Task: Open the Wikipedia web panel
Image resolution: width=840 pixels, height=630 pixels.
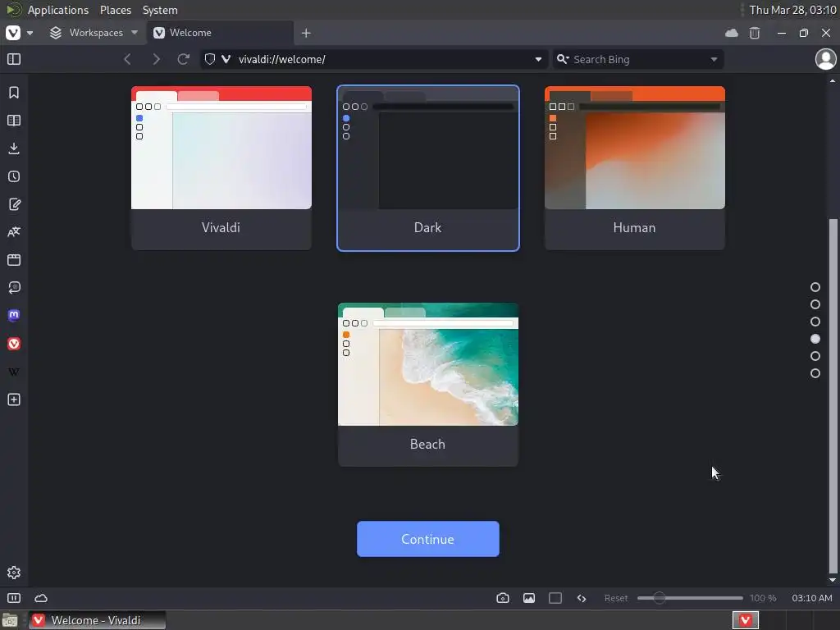Action: point(14,372)
